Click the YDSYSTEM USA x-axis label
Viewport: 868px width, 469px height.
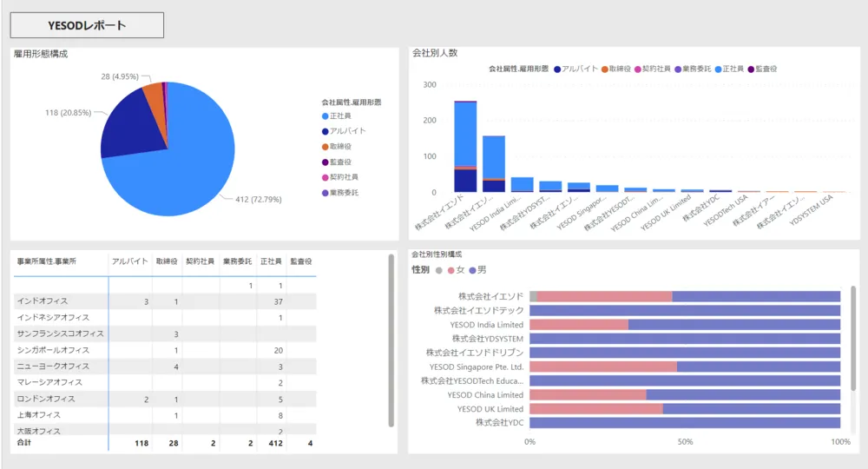pos(811,210)
